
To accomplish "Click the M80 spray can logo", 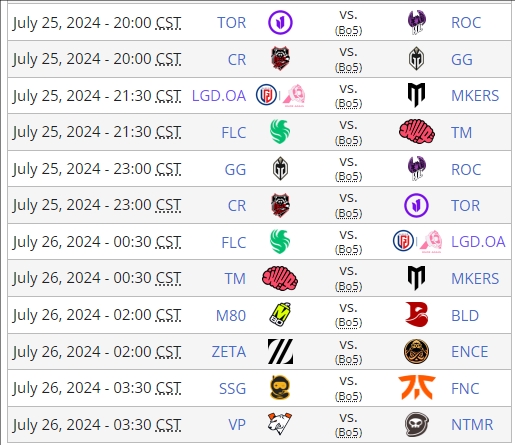I will tap(280, 315).
